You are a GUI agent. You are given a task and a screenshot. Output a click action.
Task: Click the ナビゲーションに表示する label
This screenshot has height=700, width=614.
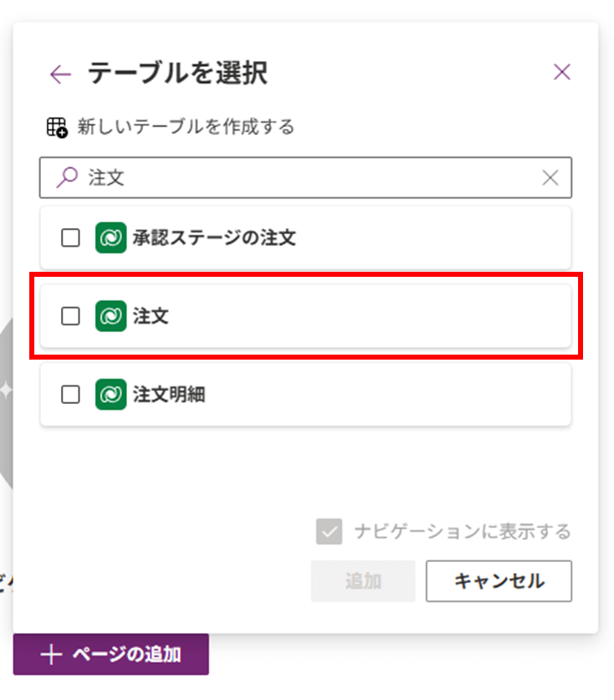coord(463,531)
